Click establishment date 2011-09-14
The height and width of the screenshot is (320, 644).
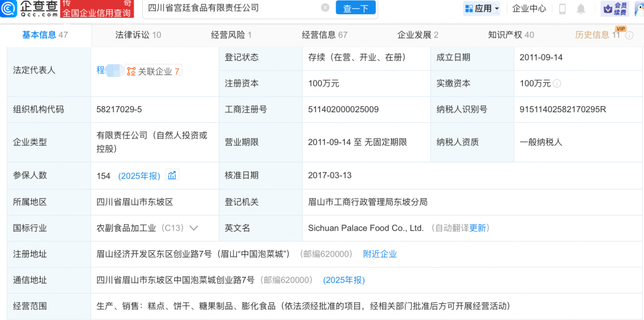coord(541,57)
